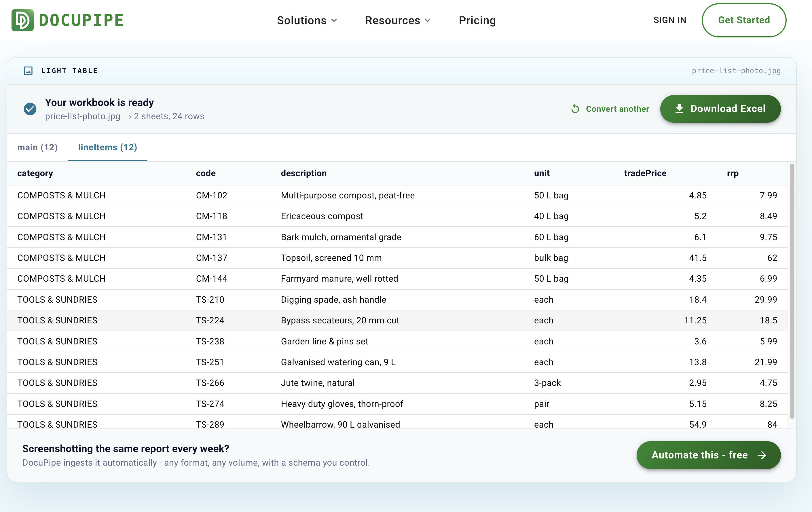The height and width of the screenshot is (512, 812).
Task: Click the code column header
Action: pyautogui.click(x=206, y=173)
